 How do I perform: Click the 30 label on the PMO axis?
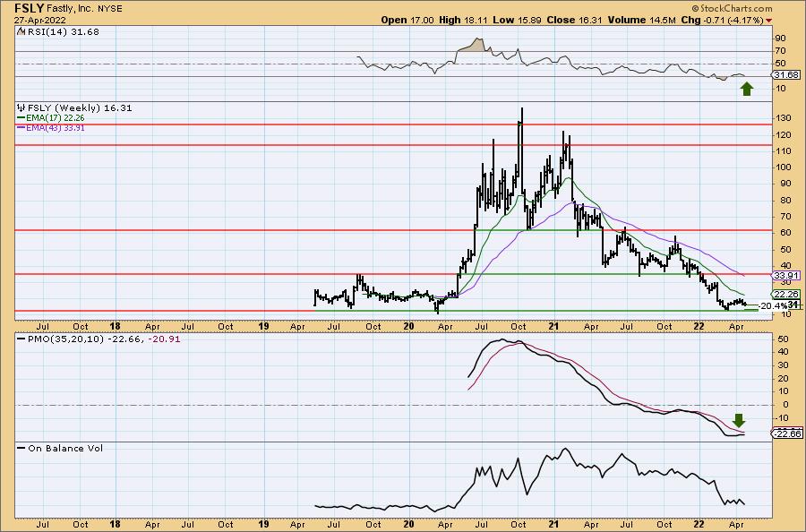[784, 365]
